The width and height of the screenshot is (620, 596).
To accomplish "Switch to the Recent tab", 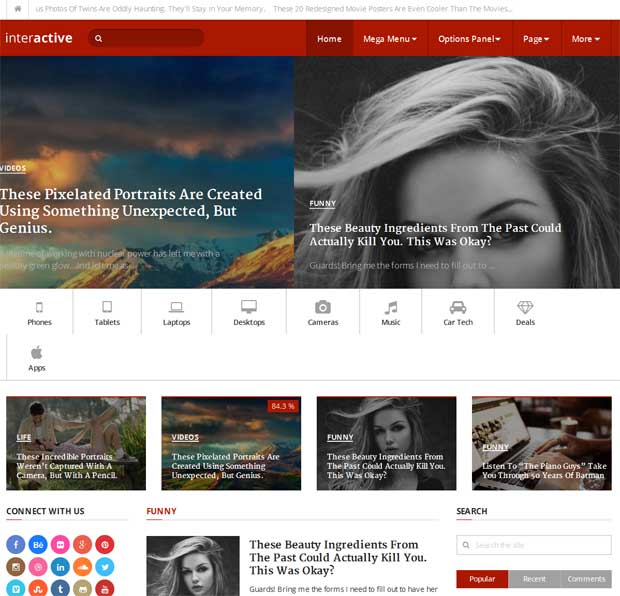I will [x=534, y=579].
